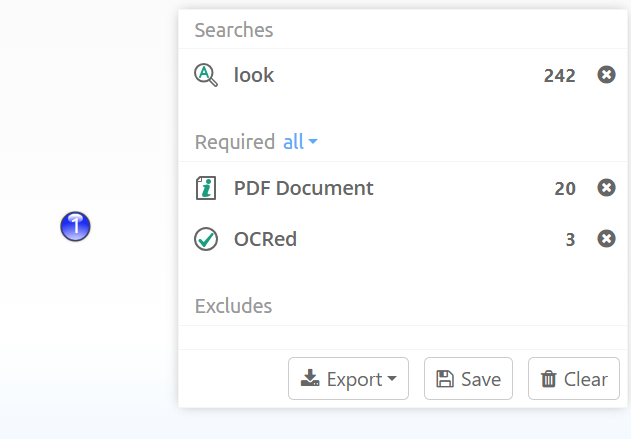Screen dimensions: 631x439
Task: Click the 20 count for PDF Document
Action: 565,188
